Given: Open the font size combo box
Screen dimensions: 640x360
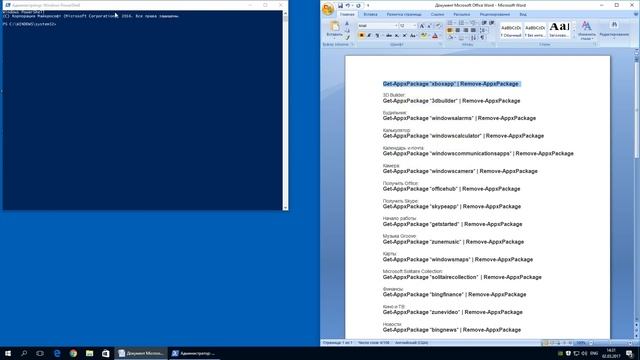Looking at the screenshot, I should 408,26.
